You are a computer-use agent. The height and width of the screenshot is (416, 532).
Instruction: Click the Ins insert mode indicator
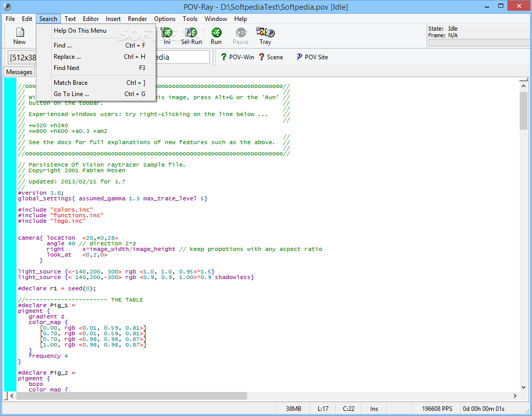coord(374,408)
